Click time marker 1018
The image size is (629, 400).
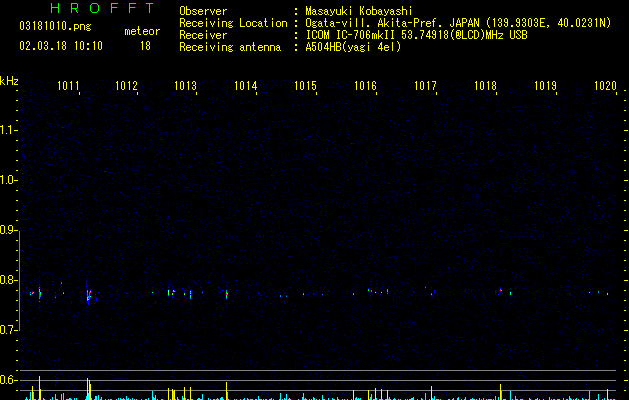[485, 86]
